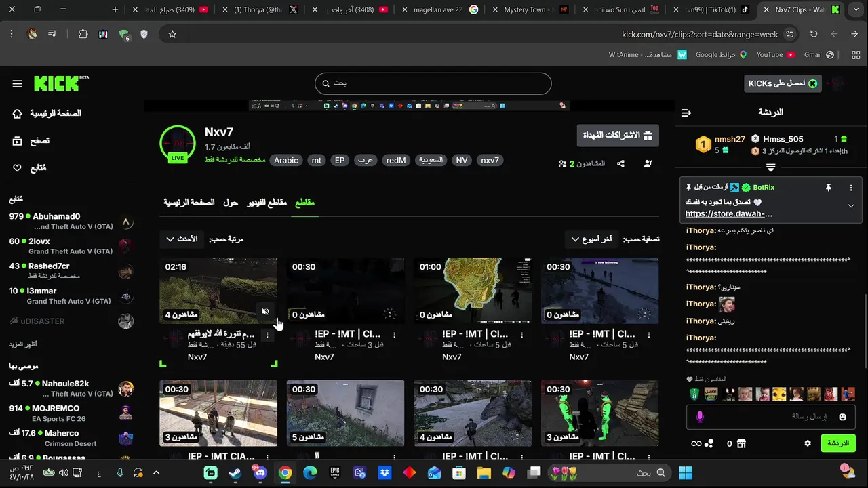Open the 01:00 map clip thumbnail

473,291
